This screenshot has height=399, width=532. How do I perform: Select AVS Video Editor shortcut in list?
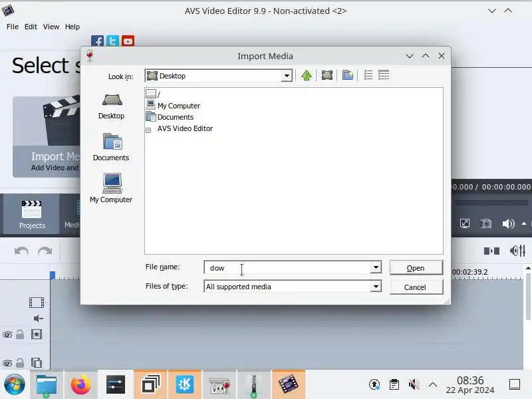point(179,128)
